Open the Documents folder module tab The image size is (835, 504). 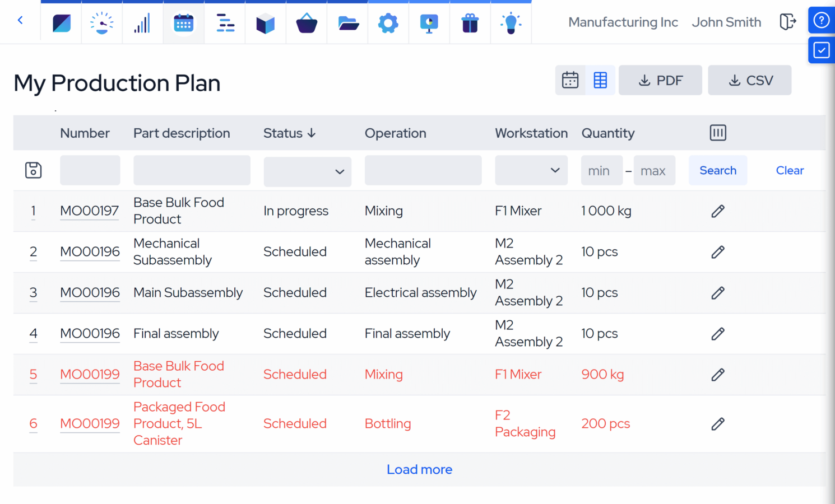point(347,22)
